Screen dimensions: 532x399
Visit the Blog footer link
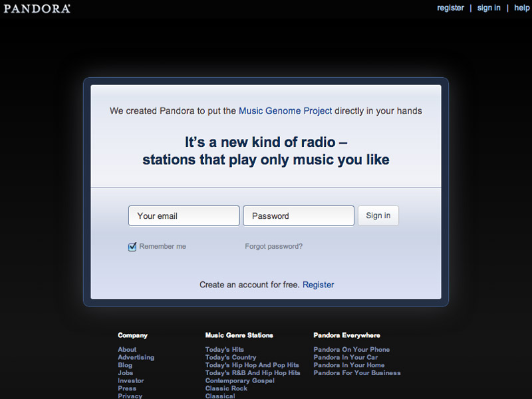pyautogui.click(x=125, y=365)
